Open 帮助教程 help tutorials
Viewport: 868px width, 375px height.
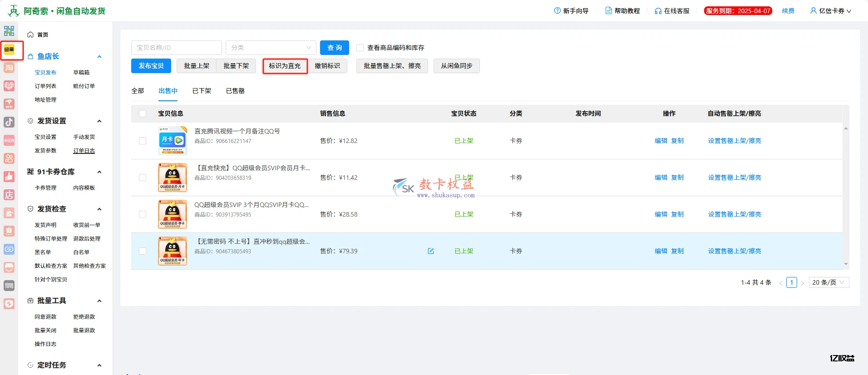pos(622,10)
